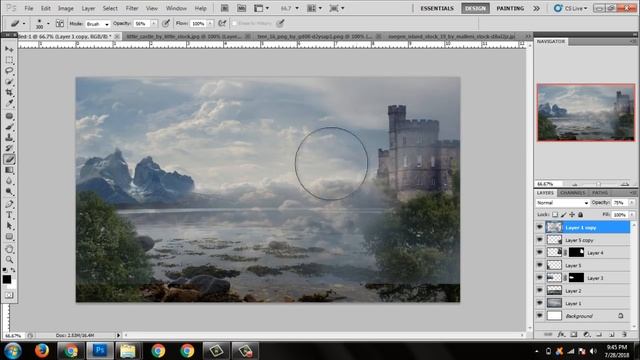The width and height of the screenshot is (640, 360).
Task: Open the Brush panel toggle icon
Action: tap(60, 24)
